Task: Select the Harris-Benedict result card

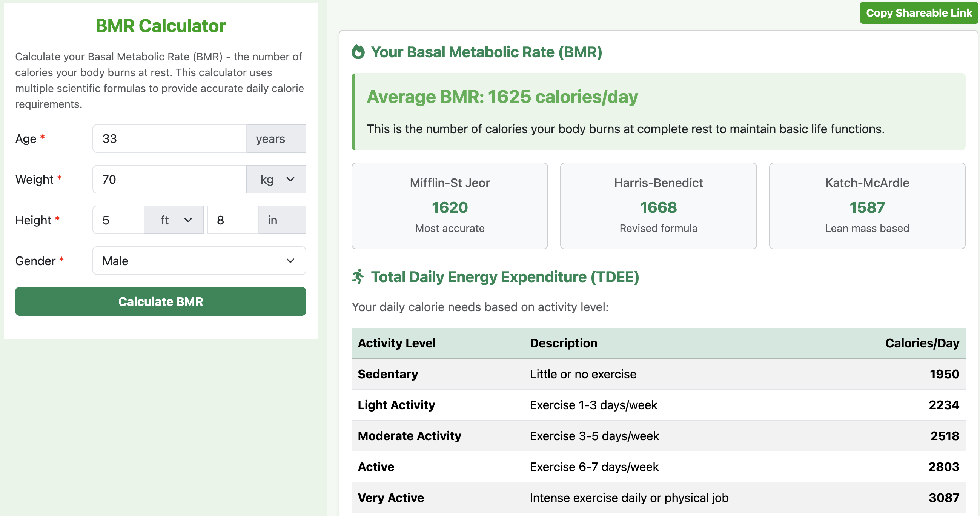Action: [658, 206]
